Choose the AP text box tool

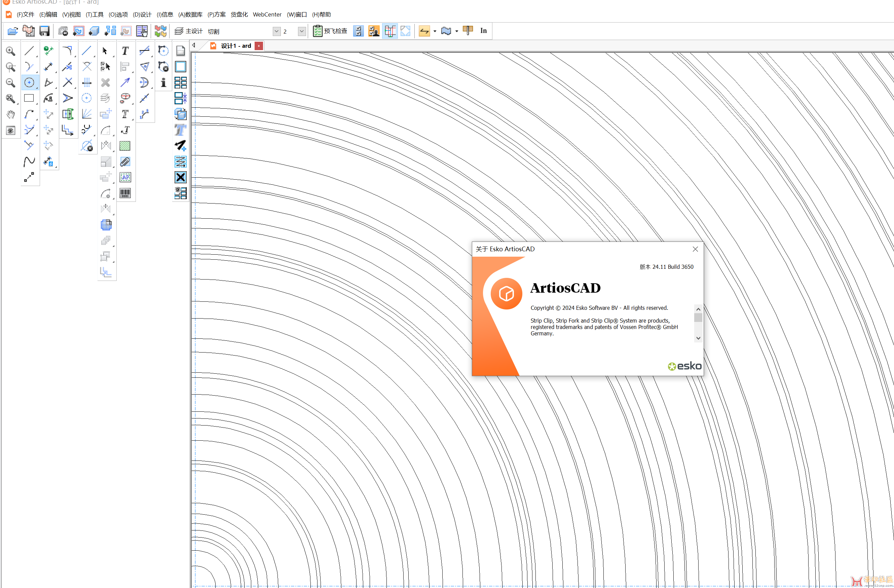(x=125, y=177)
